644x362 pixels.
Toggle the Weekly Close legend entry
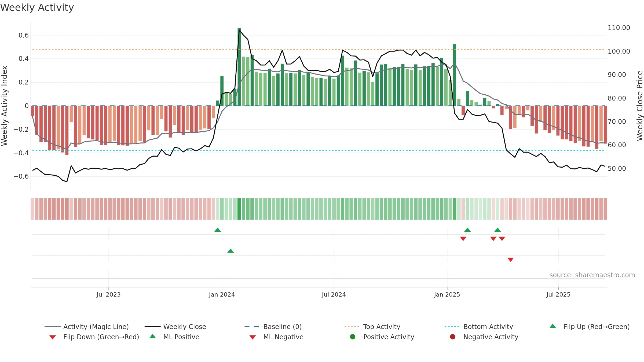(175, 327)
